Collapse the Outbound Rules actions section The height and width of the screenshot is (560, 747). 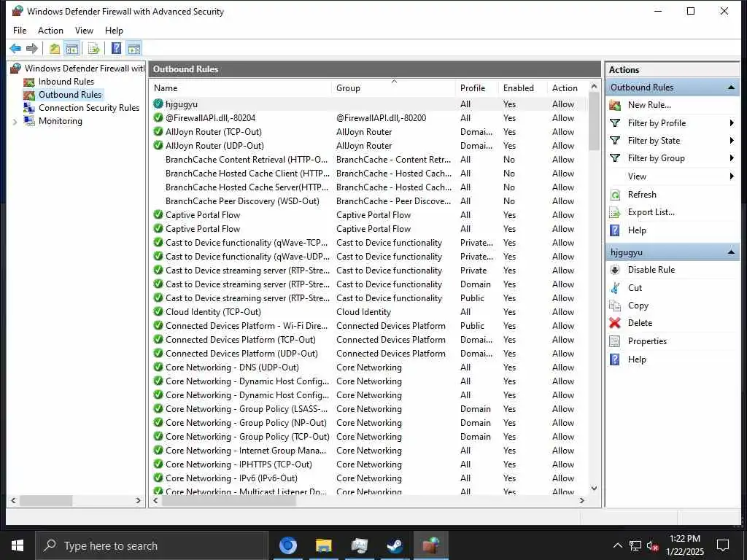pos(731,87)
